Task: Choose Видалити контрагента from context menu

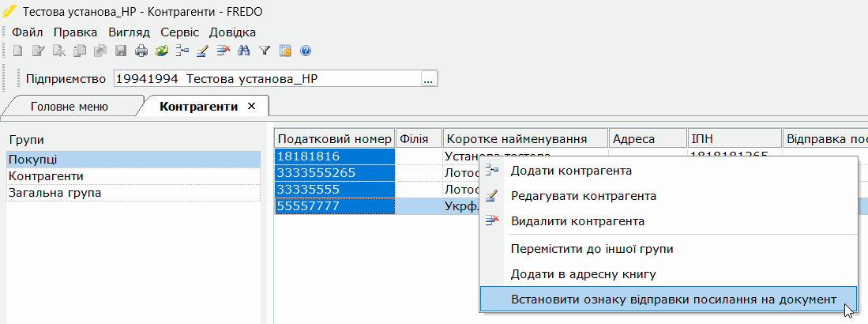Action: pos(577,221)
